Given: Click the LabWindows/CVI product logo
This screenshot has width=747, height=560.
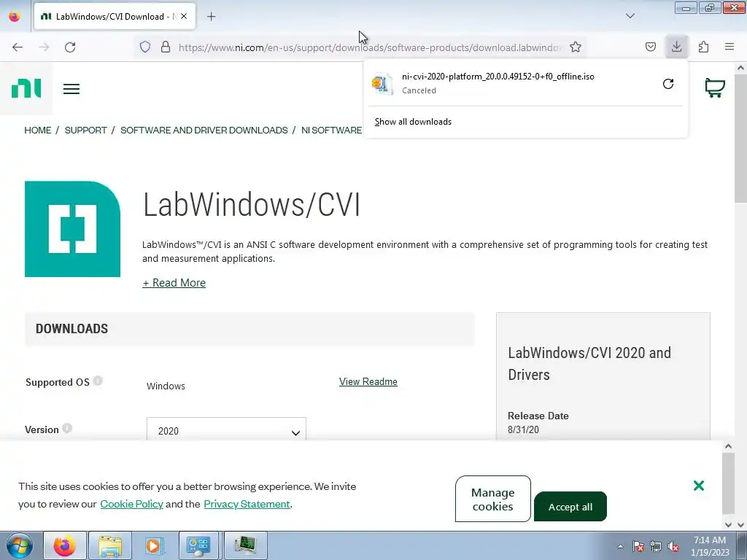Looking at the screenshot, I should point(72,229).
